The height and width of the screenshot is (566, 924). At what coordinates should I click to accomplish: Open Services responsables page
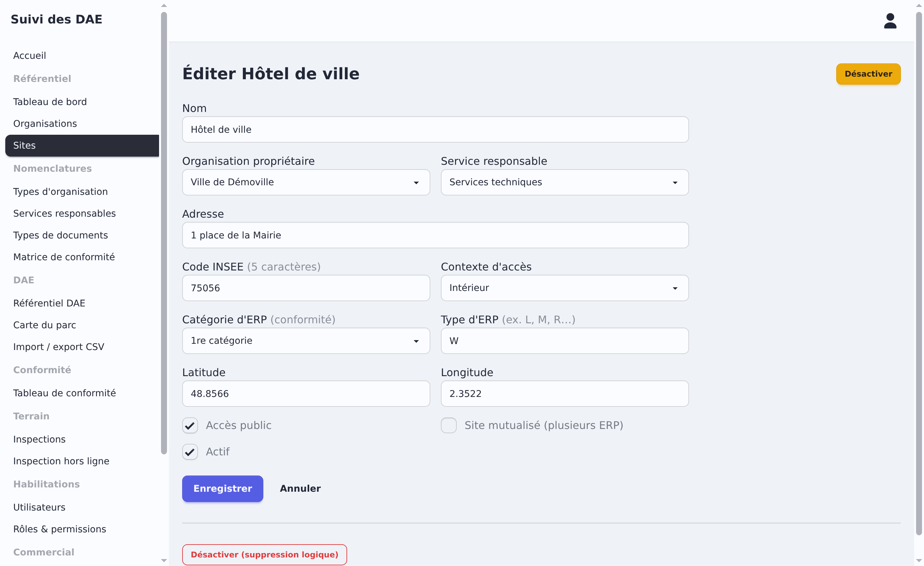coord(82,213)
